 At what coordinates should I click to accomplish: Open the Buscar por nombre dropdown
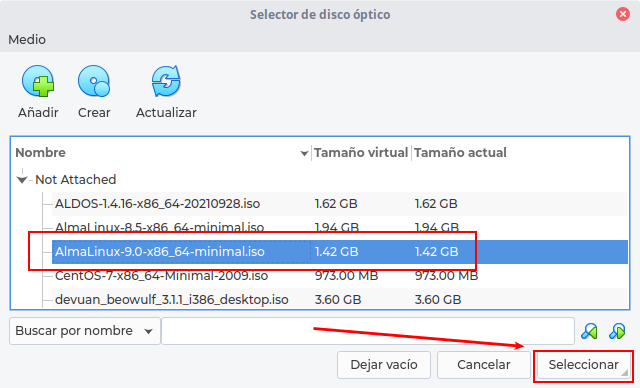pyautogui.click(x=84, y=331)
